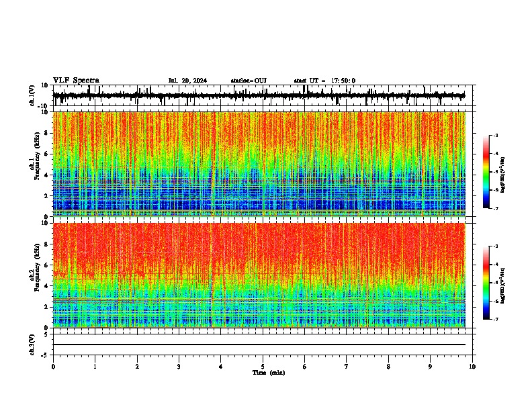Click the time axis tick label "7"
532x411 pixels.
[347, 367]
